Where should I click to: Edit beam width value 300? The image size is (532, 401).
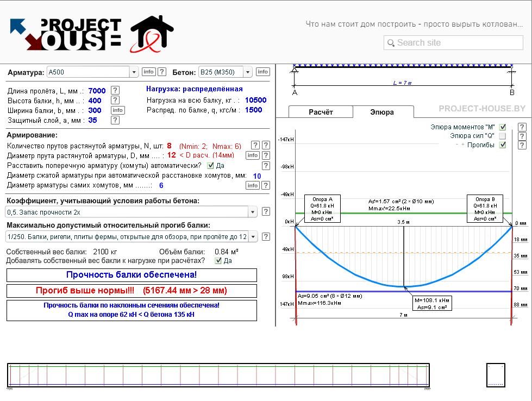click(95, 110)
